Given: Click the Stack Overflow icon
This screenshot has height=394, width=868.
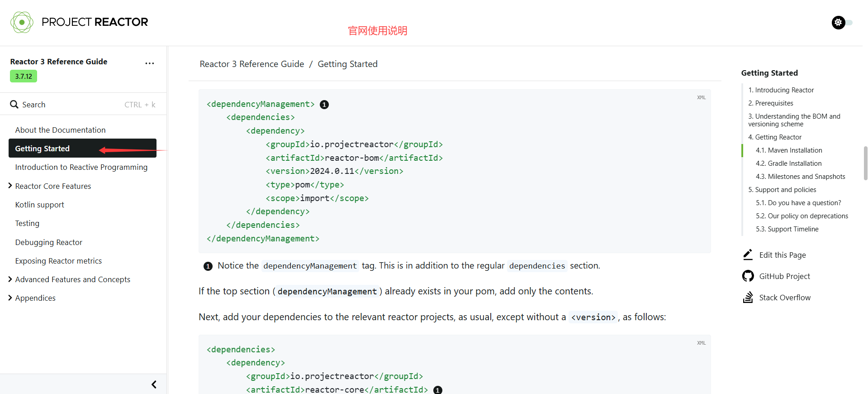Looking at the screenshot, I should tap(748, 297).
